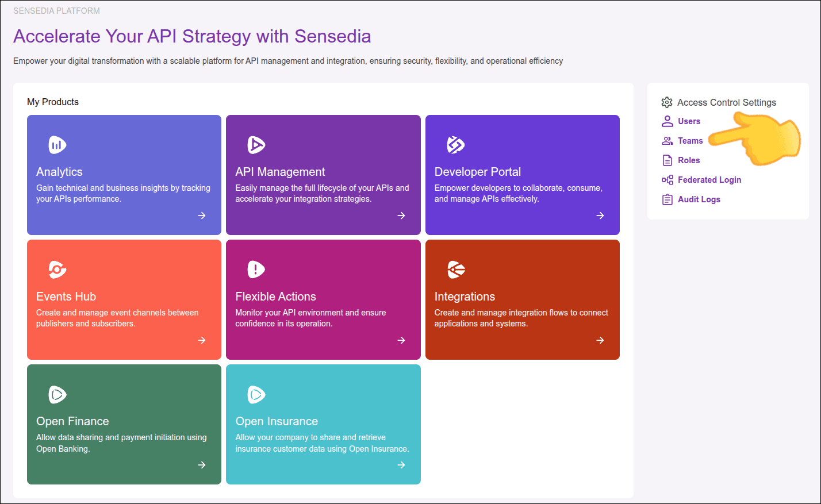821x504 pixels.
Task: Click the Analytics chart icon
Action: click(57, 145)
